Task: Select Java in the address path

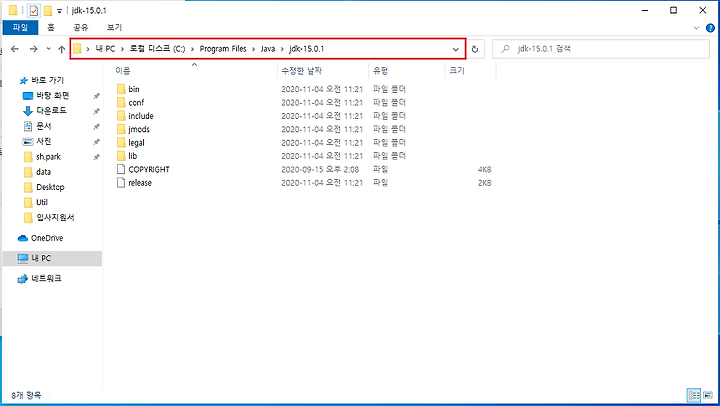Action: pyautogui.click(x=268, y=49)
